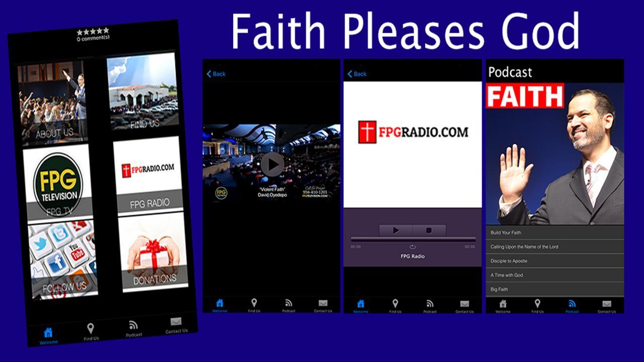Play the Violent Faith video
Viewport: 644px width, 362px height.
point(272,164)
